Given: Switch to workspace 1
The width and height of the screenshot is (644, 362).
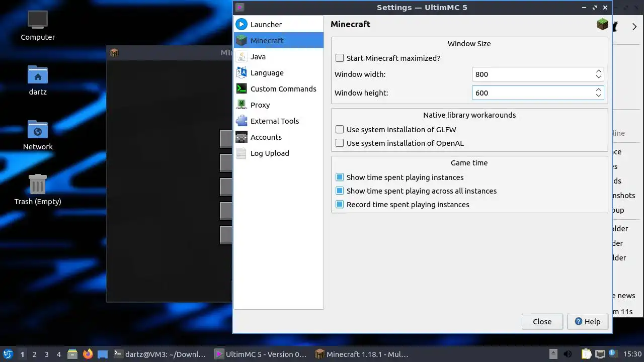Looking at the screenshot, I should point(22,354).
